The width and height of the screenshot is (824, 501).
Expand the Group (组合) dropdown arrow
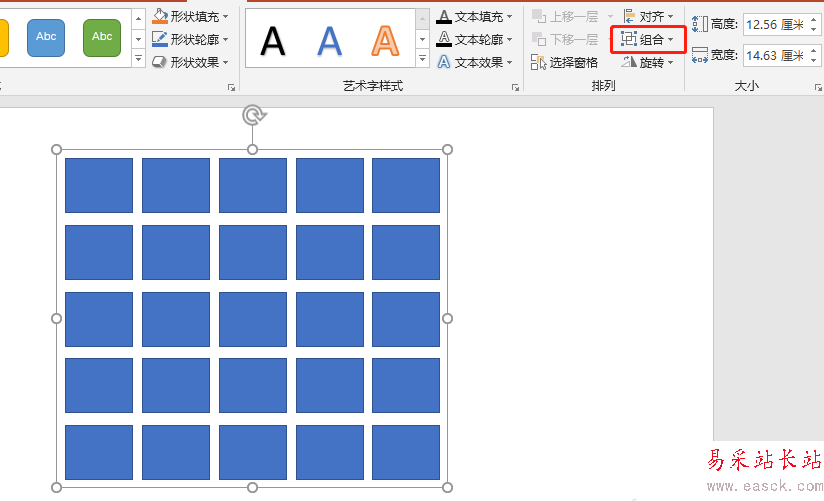click(671, 39)
